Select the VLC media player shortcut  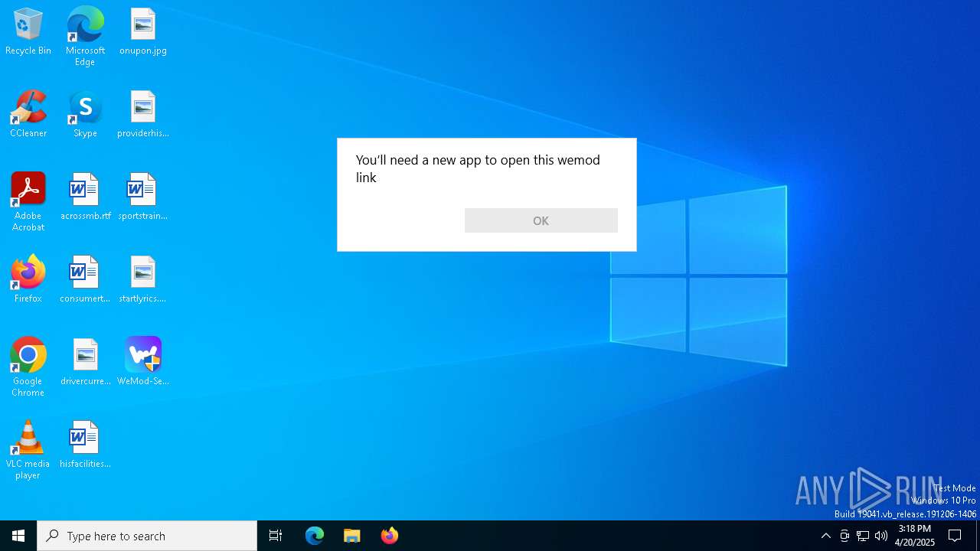point(28,450)
